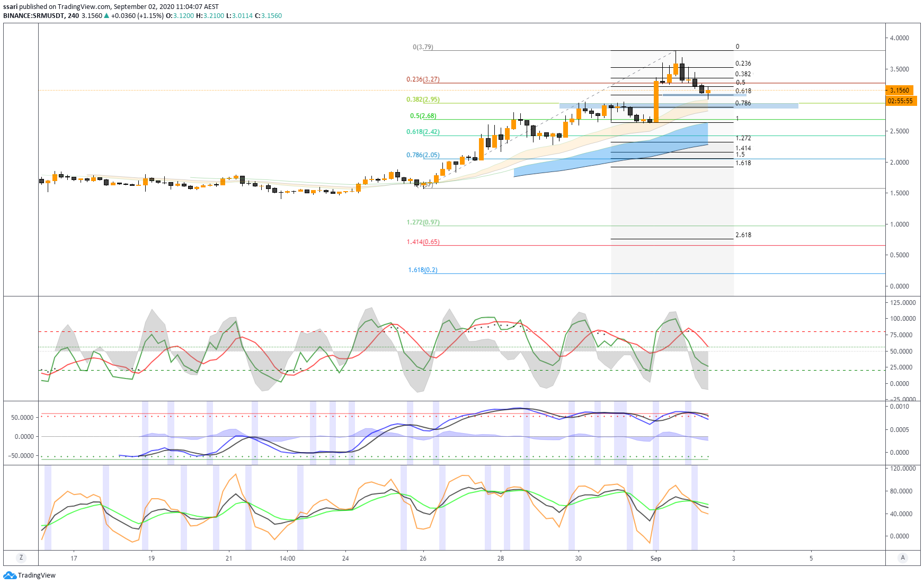The width and height of the screenshot is (924, 585).
Task: Click the 1.618(0.2) Fibonacci label
Action: 423,270
